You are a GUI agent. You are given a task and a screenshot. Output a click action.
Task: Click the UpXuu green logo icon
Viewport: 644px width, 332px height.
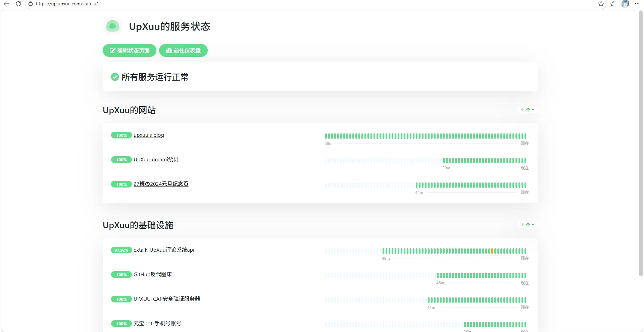(112, 26)
